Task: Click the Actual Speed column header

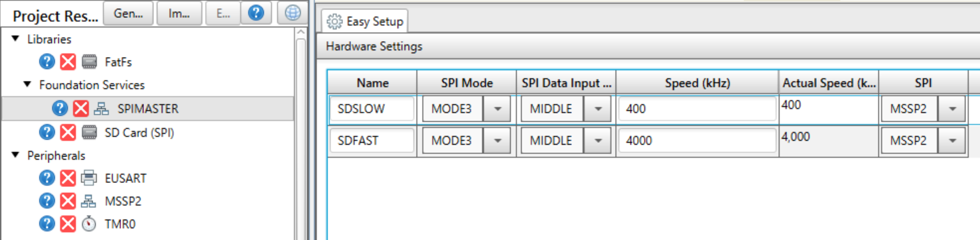Action: tap(829, 83)
